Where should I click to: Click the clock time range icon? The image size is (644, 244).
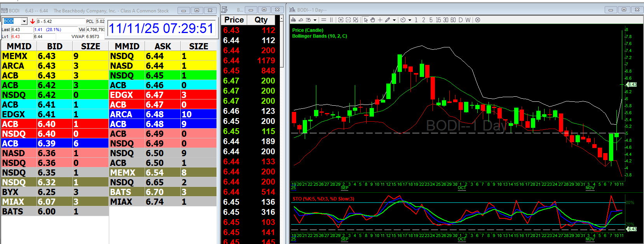tap(403, 20)
